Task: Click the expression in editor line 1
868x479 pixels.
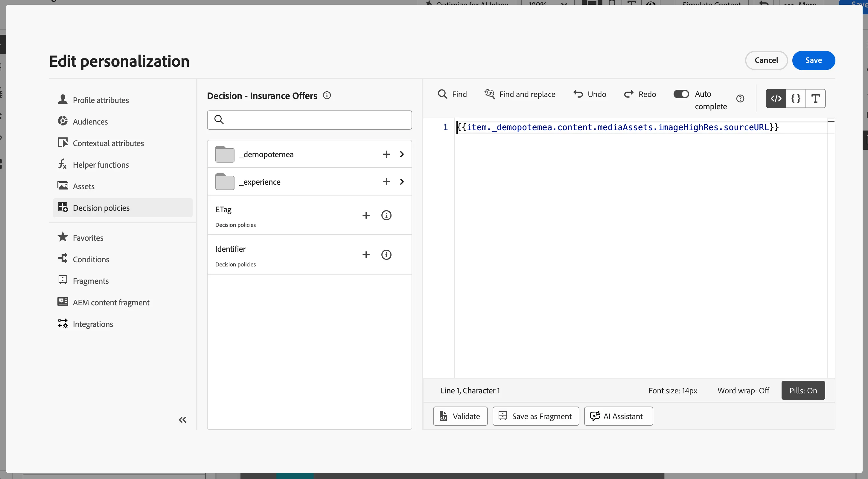Action: (618, 127)
